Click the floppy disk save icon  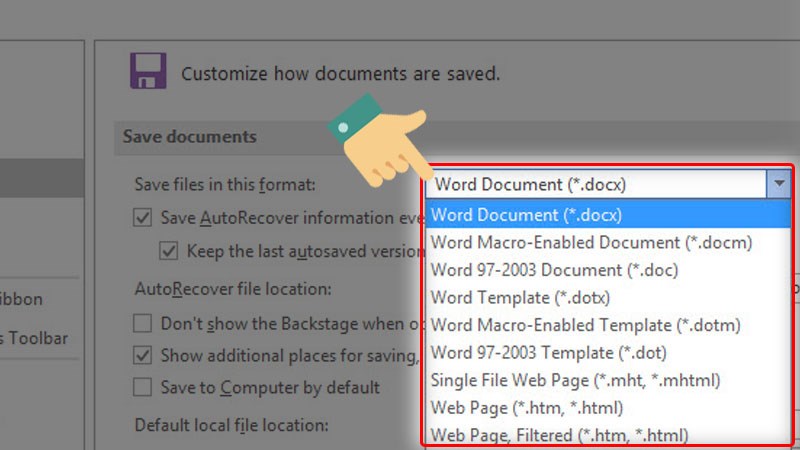click(148, 72)
